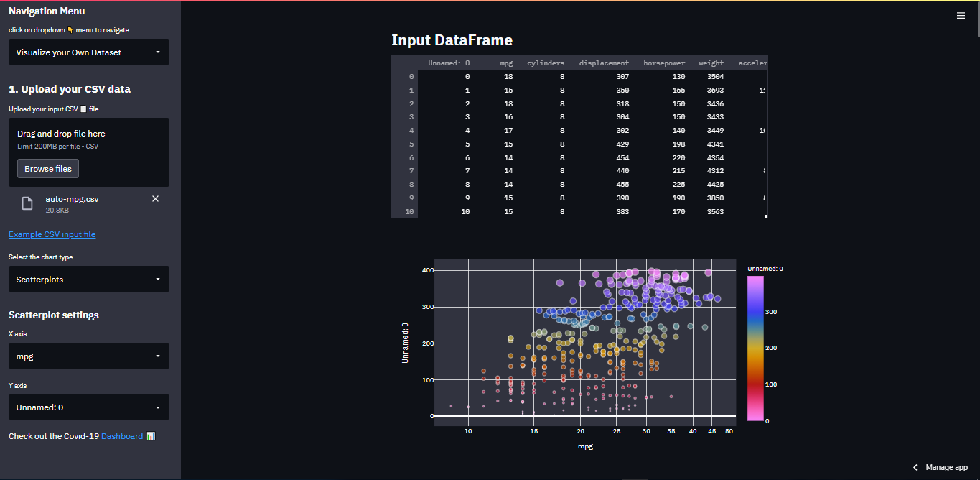Click the weight cell with value 3504
The height and width of the screenshot is (480, 980).
pyautogui.click(x=710, y=77)
